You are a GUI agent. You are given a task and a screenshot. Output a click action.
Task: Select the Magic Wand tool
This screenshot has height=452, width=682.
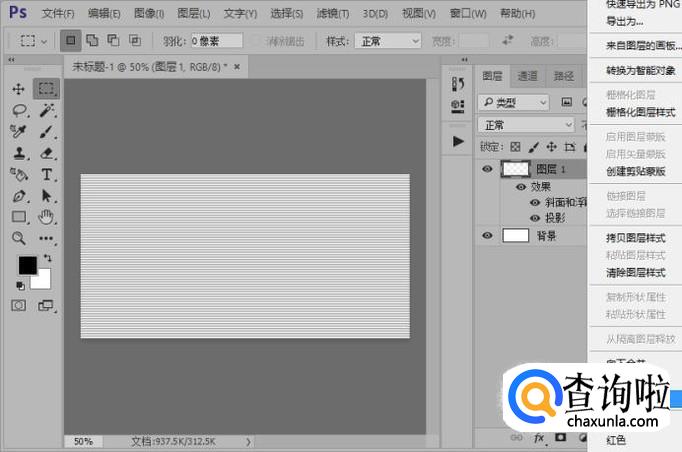(x=46, y=110)
